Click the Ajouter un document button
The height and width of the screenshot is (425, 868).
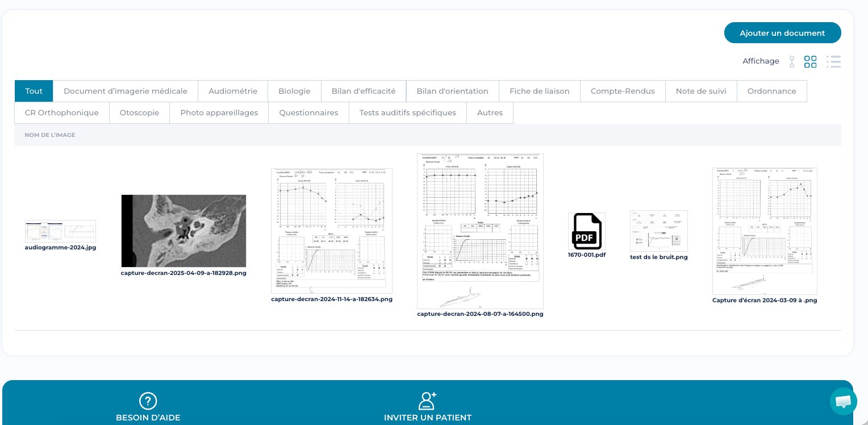782,33
